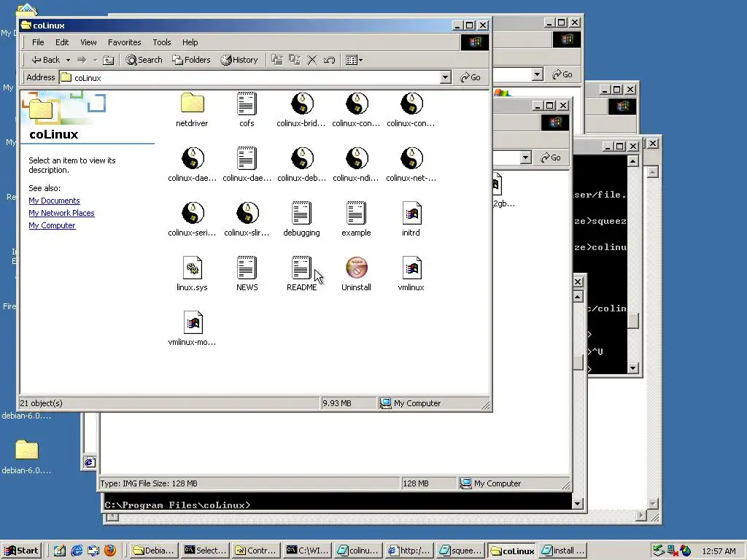This screenshot has height=560, width=747.
Task: Click the History toolbar button
Action: pyautogui.click(x=239, y=60)
